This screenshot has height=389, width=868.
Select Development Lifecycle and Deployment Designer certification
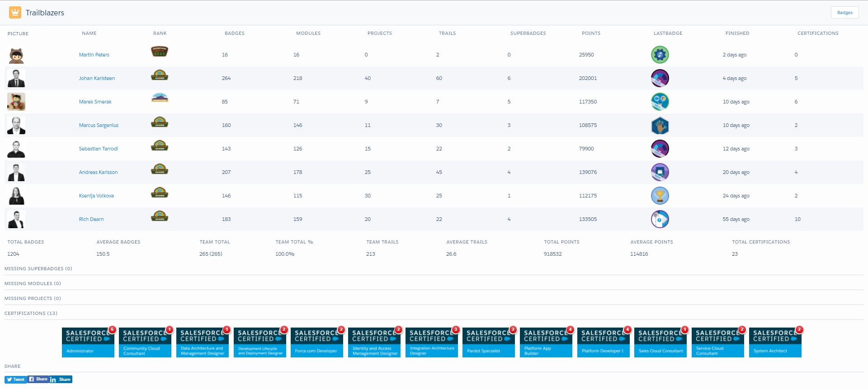(260, 342)
